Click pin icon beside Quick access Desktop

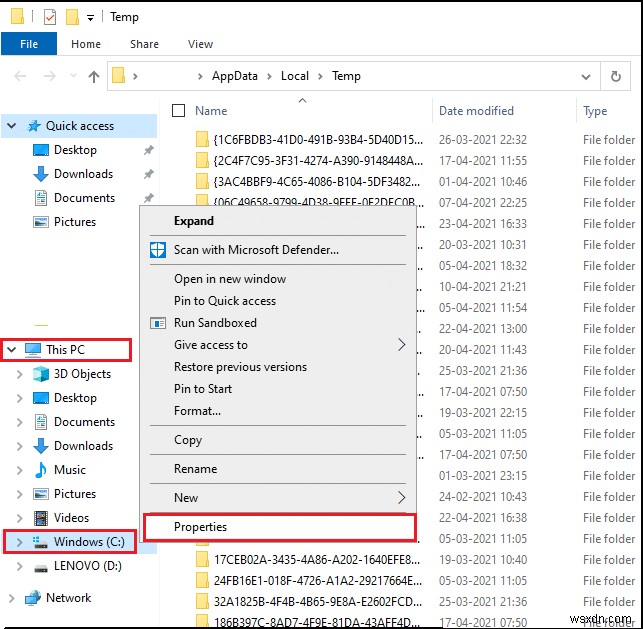[148, 150]
